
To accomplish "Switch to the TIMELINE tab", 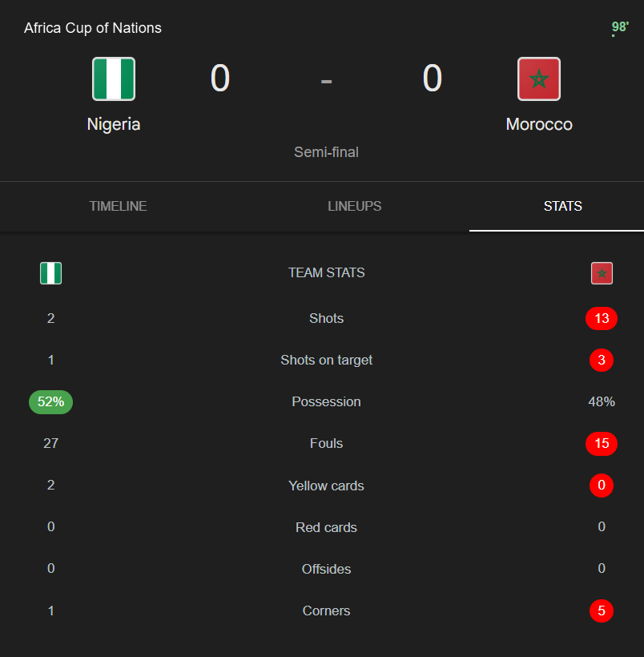I will pyautogui.click(x=118, y=206).
